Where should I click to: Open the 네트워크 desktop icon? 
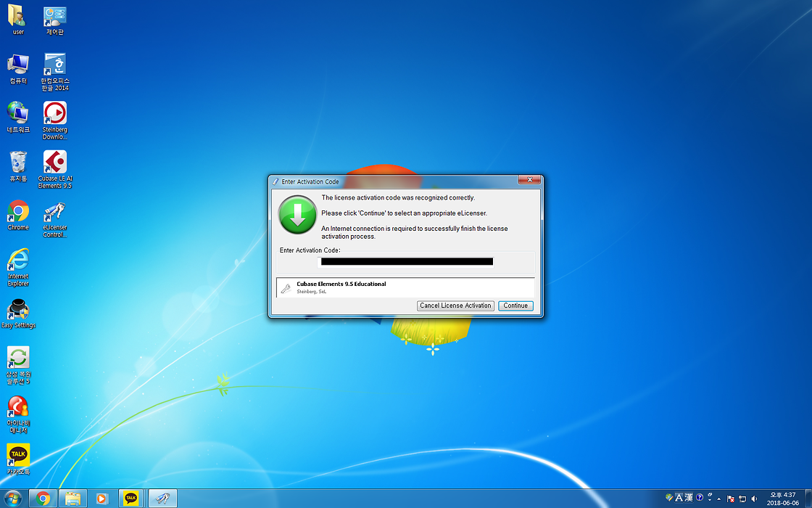[18, 118]
